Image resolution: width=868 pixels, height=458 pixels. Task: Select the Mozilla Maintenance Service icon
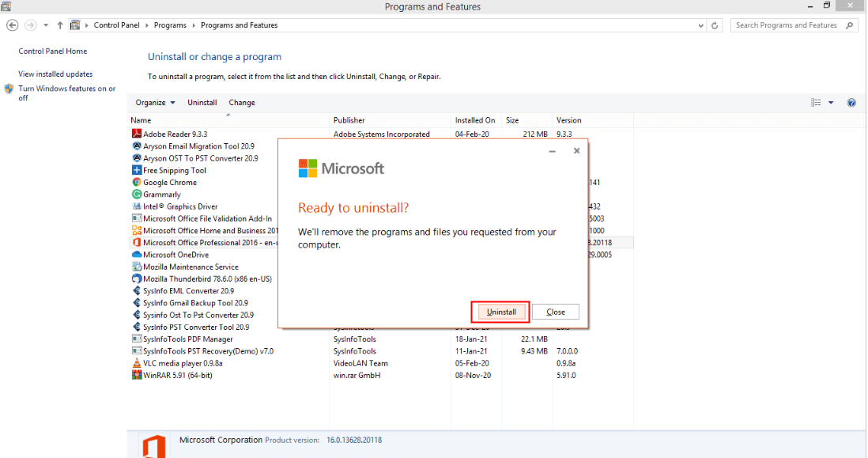pos(137,267)
